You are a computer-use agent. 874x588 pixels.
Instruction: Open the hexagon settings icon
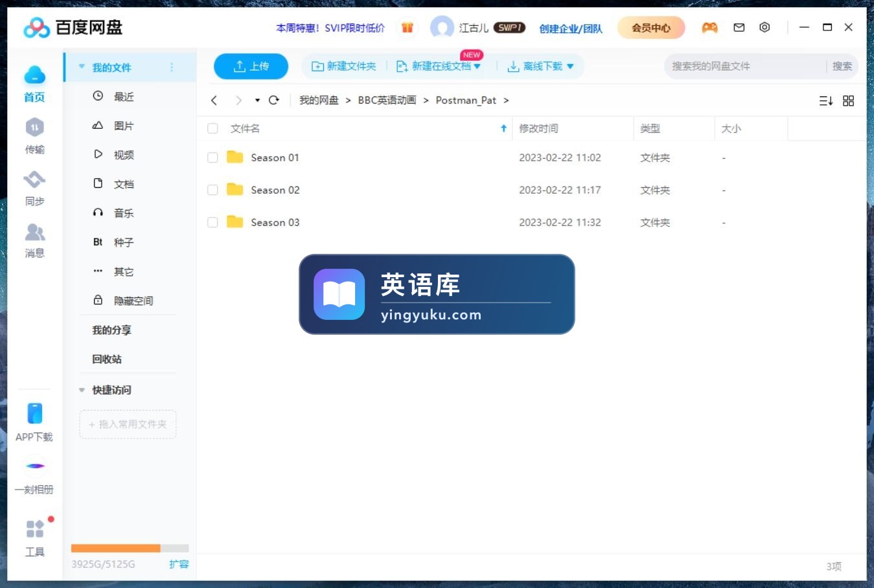765,27
